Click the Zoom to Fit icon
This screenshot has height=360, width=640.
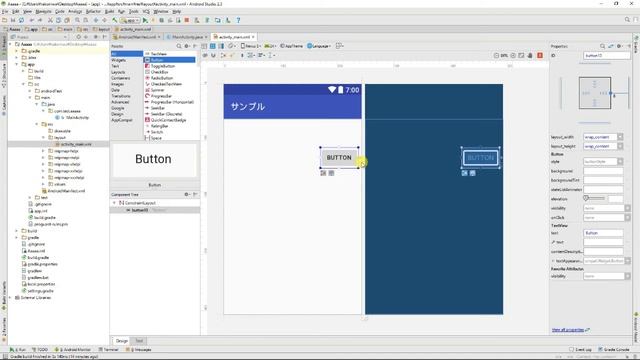(x=521, y=55)
